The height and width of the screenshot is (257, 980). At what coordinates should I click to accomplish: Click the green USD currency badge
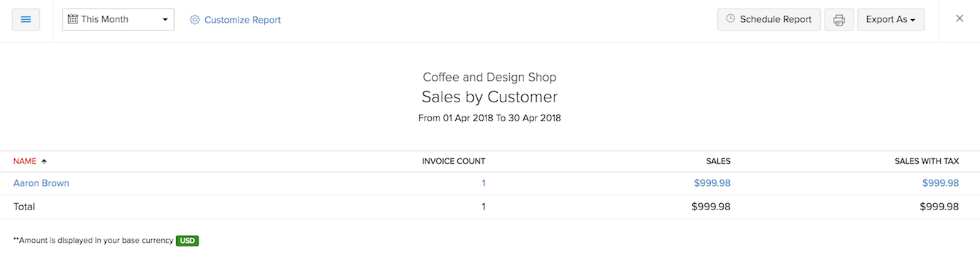click(187, 241)
